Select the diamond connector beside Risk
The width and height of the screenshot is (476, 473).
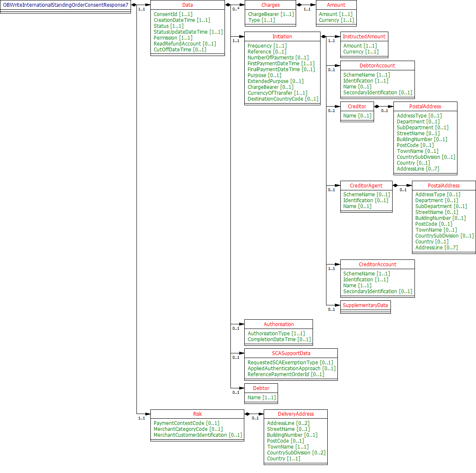pyautogui.click(x=248, y=413)
